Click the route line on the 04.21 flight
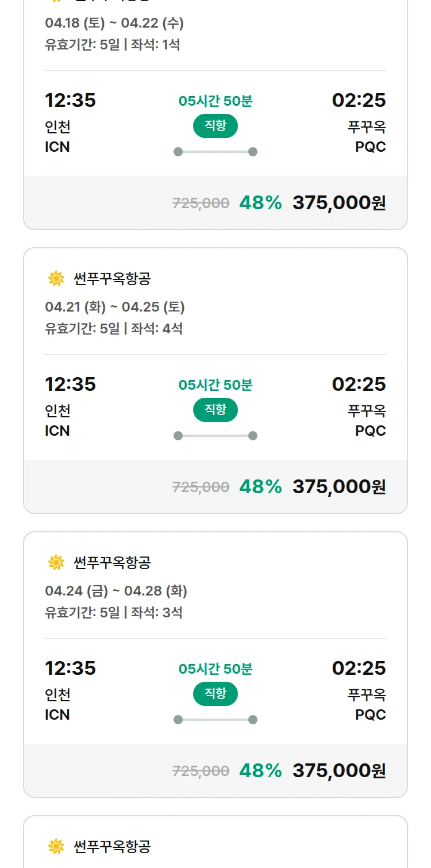Screen dimensions: 431x868 tap(215, 436)
